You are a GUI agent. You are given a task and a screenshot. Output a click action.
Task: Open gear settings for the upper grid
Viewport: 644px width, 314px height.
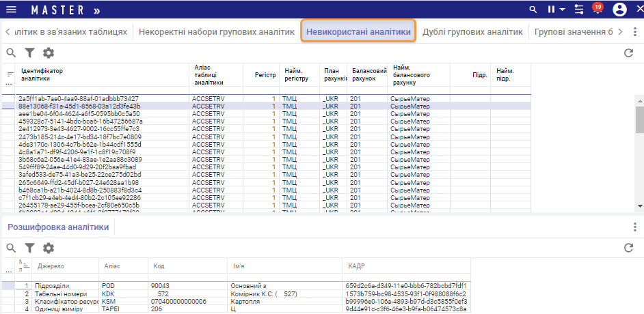[x=48, y=53]
